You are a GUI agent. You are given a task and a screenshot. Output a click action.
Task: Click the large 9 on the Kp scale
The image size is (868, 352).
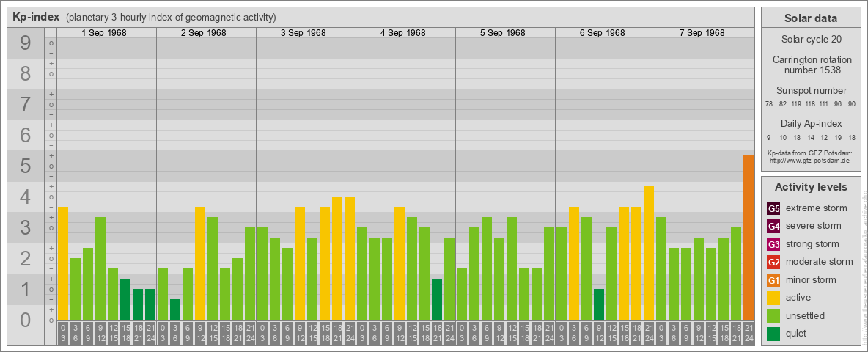click(x=26, y=43)
